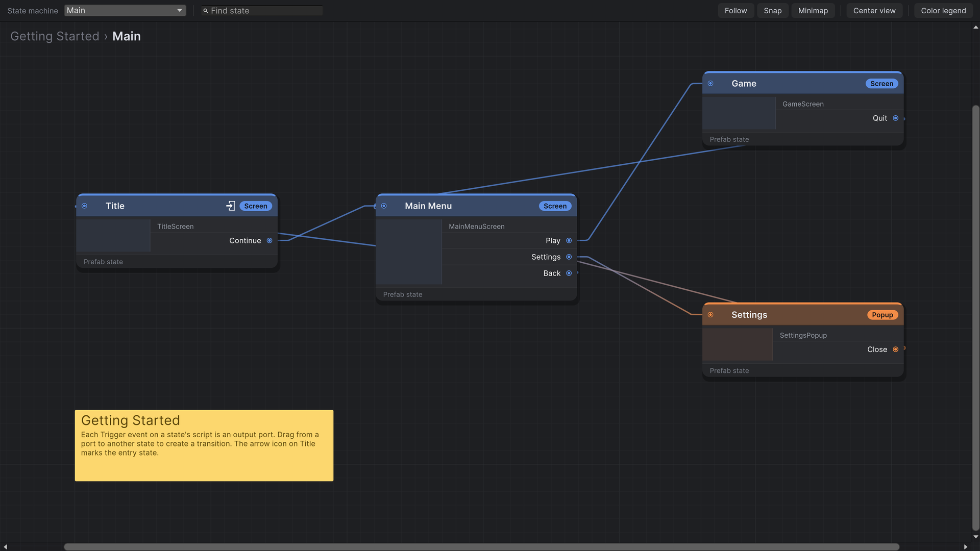Screen dimensions: 980x551
Task: Click the Screen badge on Title node
Action: [x=256, y=206]
